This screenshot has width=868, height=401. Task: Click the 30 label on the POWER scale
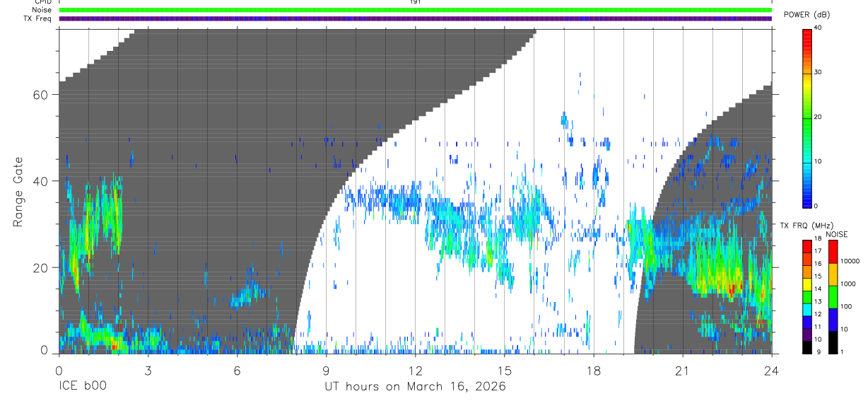(818, 72)
